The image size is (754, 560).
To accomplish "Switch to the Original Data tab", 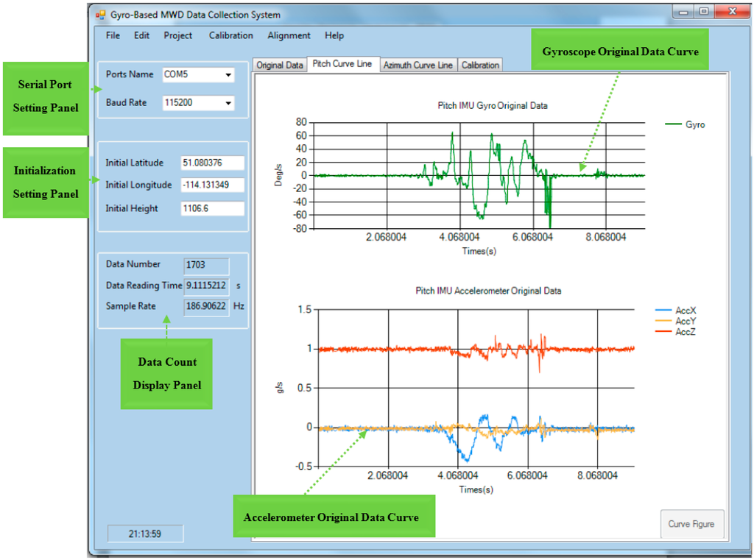I will (x=279, y=65).
